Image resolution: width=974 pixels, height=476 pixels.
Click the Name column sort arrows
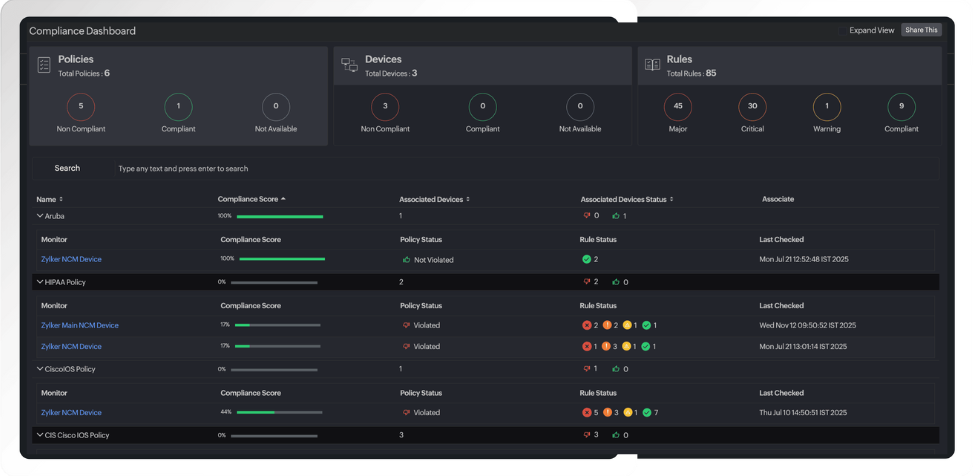61,199
